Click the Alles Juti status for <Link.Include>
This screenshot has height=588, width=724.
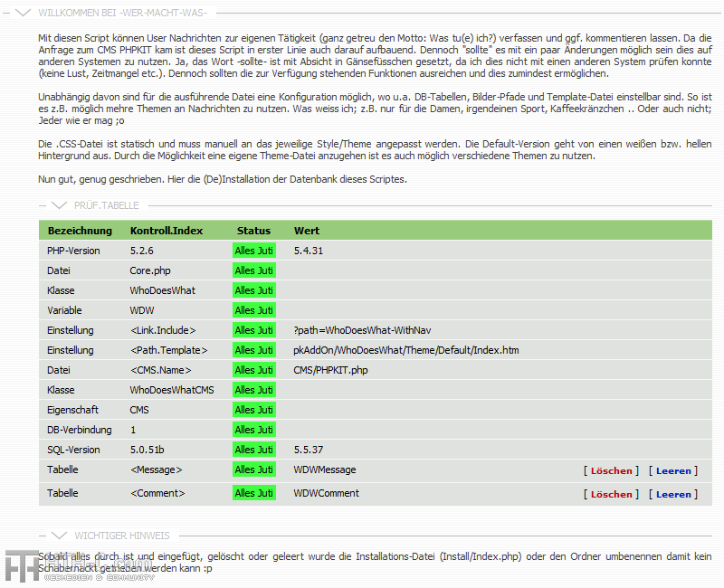click(x=254, y=330)
